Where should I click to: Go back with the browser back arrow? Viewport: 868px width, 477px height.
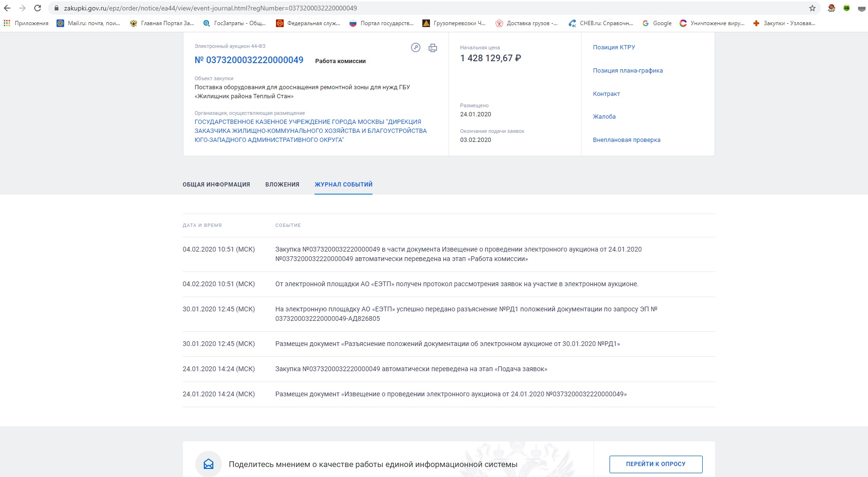(x=7, y=8)
